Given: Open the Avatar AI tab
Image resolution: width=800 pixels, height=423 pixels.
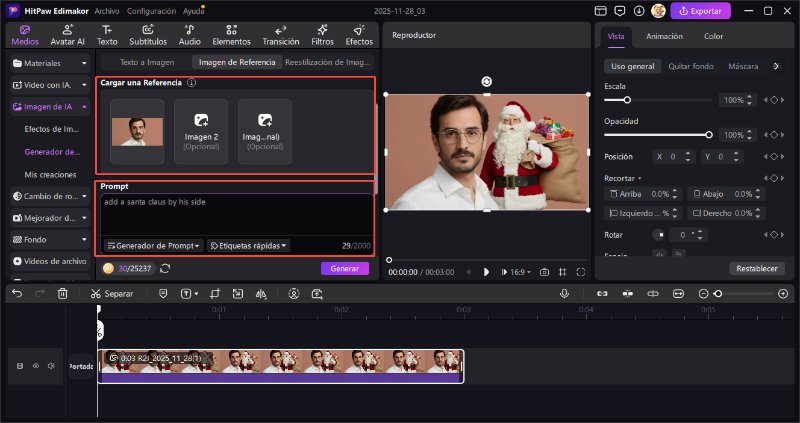Looking at the screenshot, I should coord(67,35).
